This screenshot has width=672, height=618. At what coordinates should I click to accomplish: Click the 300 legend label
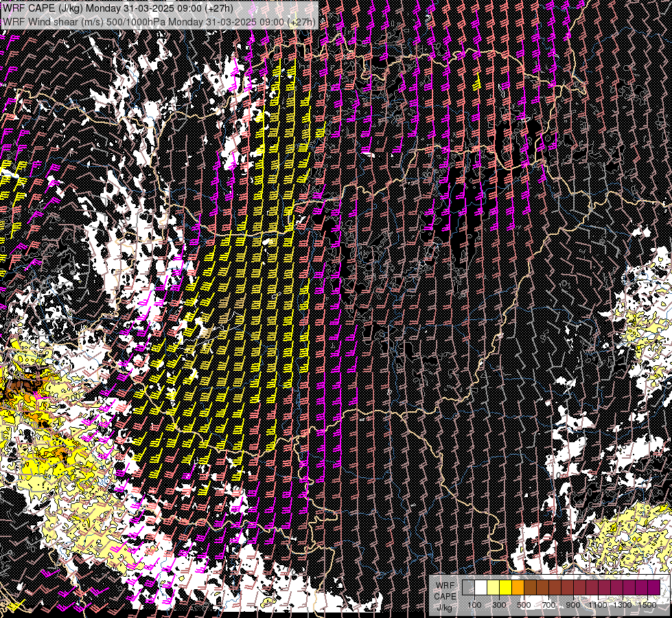(499, 605)
